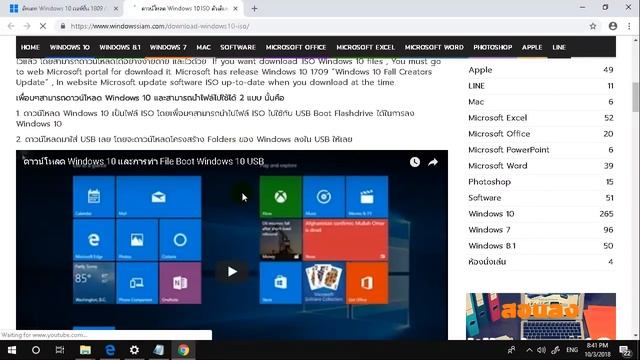Open Task View on taskbar
Viewport: 640px width, 360px height.
coord(60,350)
